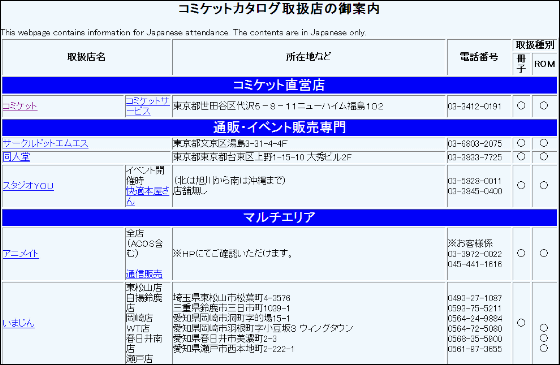The height and width of the screenshot is (365, 560).
Task: Open the スタジオYOU link
Action: point(28,186)
